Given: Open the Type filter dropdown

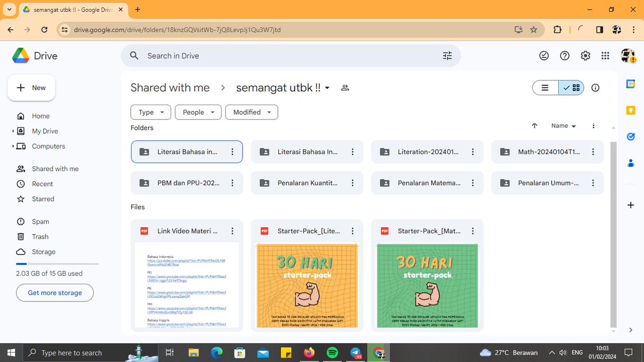Looking at the screenshot, I should click(151, 112).
